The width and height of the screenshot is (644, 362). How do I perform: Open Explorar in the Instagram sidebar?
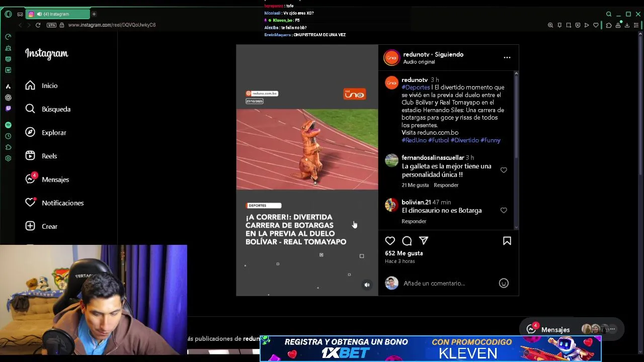click(x=46, y=133)
